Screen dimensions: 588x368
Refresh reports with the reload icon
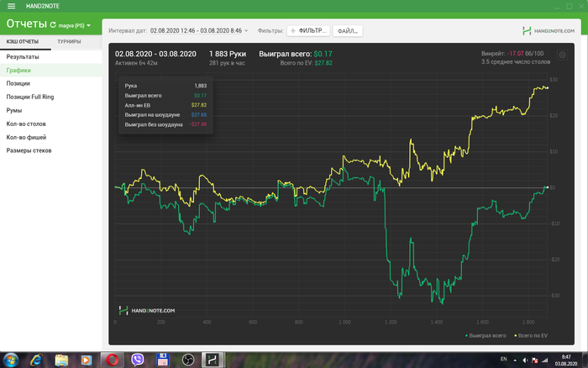(53, 25)
